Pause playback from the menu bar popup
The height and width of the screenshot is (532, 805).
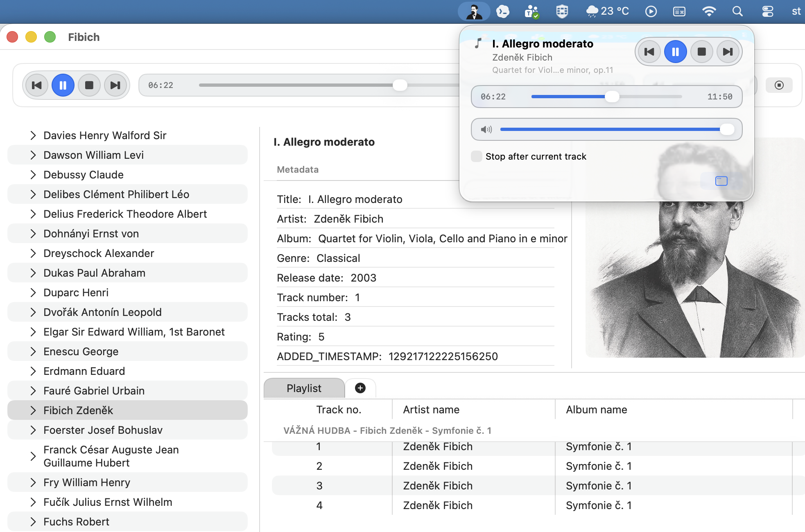click(676, 52)
